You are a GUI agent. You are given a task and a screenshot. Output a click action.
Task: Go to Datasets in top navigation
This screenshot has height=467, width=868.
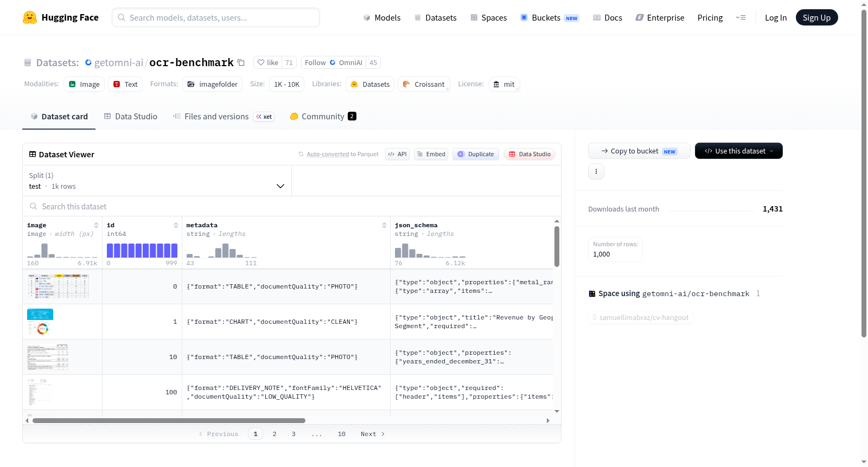tap(435, 18)
